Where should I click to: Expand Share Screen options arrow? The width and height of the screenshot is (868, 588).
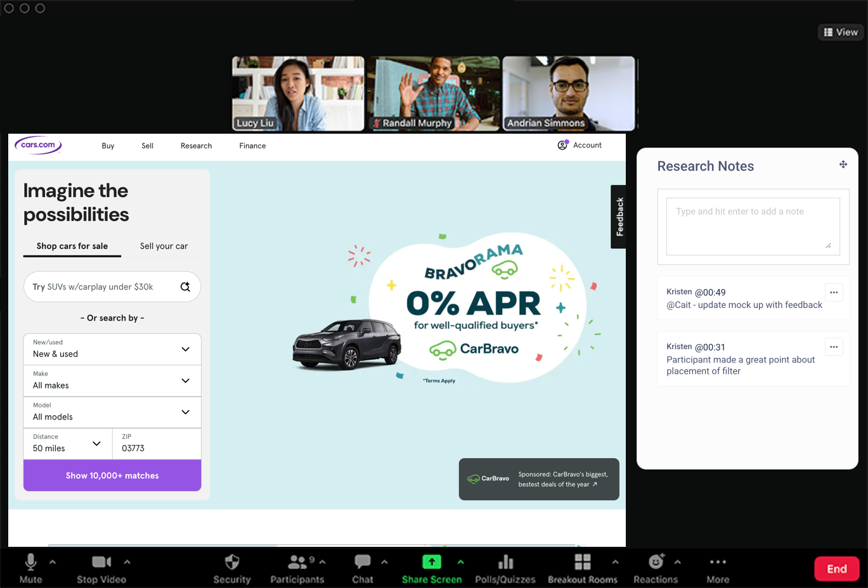[x=460, y=562]
